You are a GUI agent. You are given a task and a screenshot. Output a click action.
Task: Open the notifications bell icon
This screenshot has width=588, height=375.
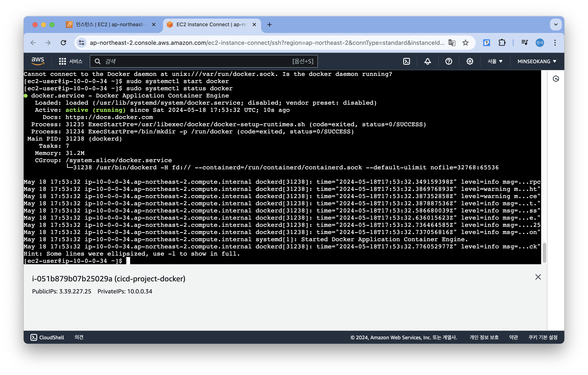click(427, 61)
